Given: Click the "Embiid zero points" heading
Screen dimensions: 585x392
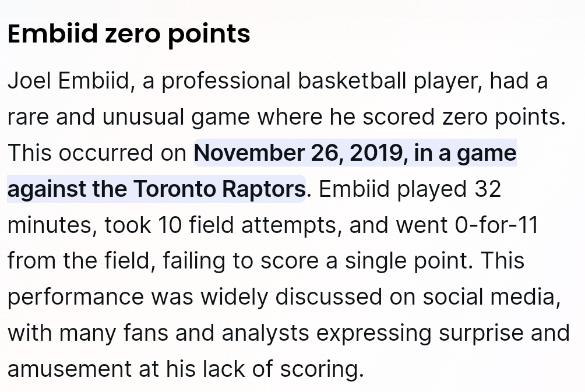Looking at the screenshot, I should [129, 34].
